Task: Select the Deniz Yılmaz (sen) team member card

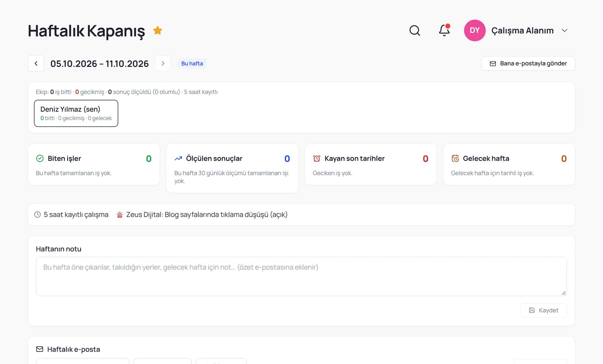Action: coord(76,113)
